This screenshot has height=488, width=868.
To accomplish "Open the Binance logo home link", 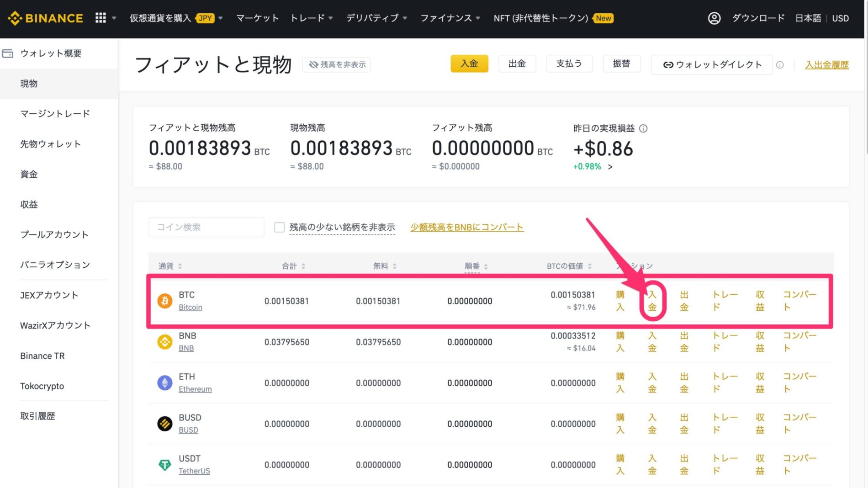I will point(45,18).
